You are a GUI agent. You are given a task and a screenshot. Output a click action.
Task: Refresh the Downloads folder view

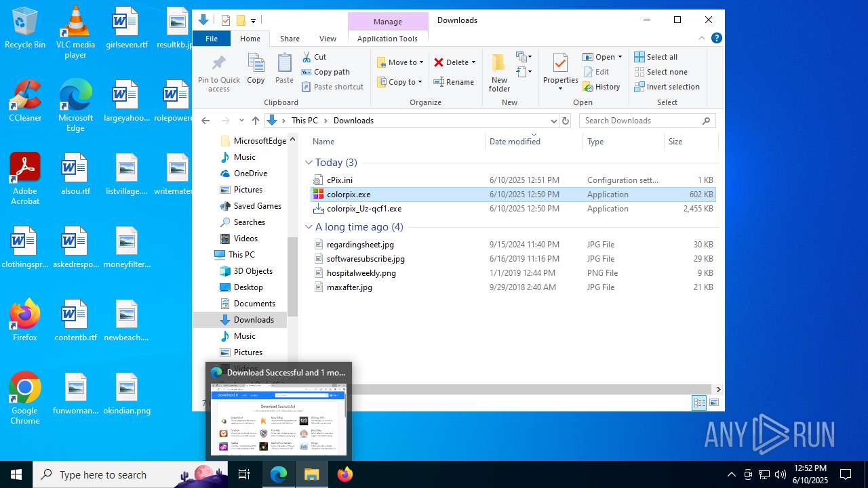(566, 121)
